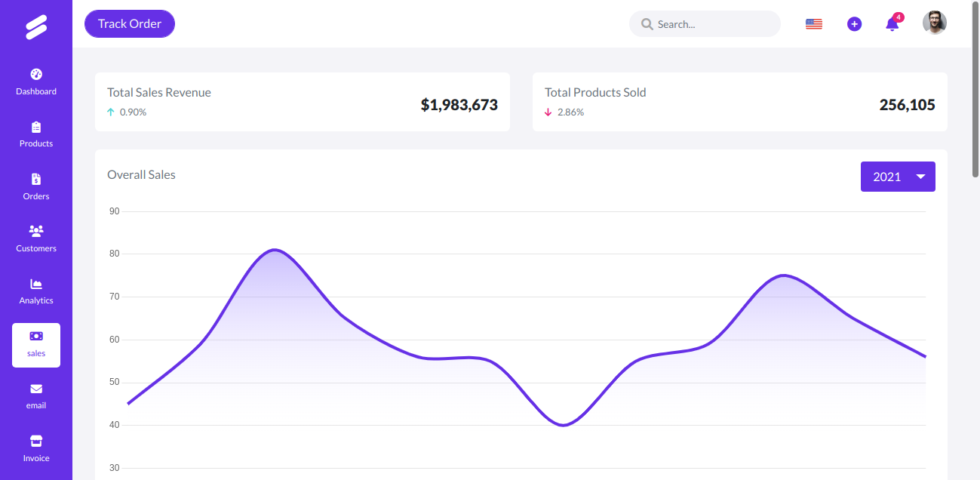Open the email section

(36, 396)
